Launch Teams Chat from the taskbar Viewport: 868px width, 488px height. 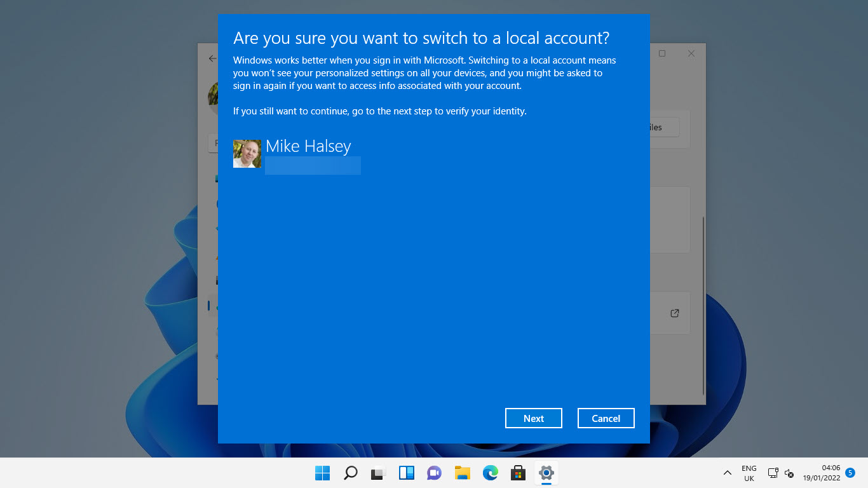(435, 473)
